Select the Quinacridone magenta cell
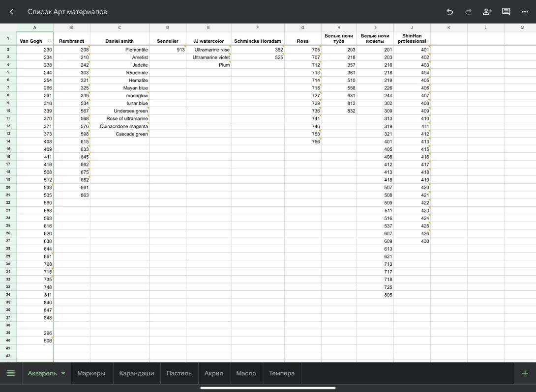Viewport: 536px width, 392px height. tap(119, 126)
